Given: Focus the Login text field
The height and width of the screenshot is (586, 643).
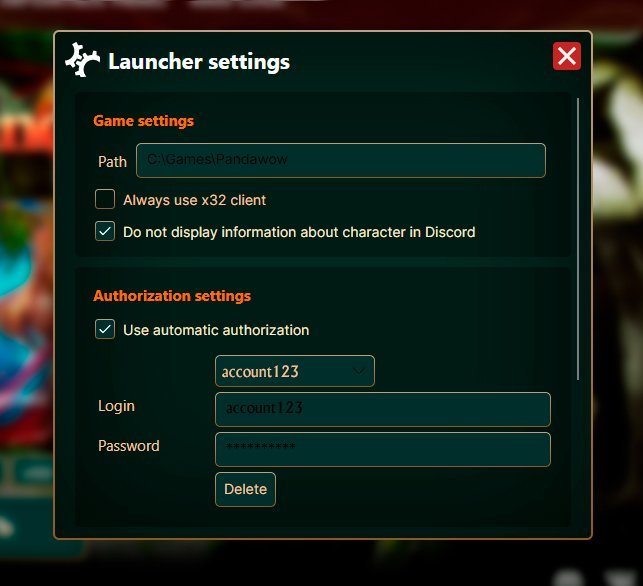Looking at the screenshot, I should 383,409.
